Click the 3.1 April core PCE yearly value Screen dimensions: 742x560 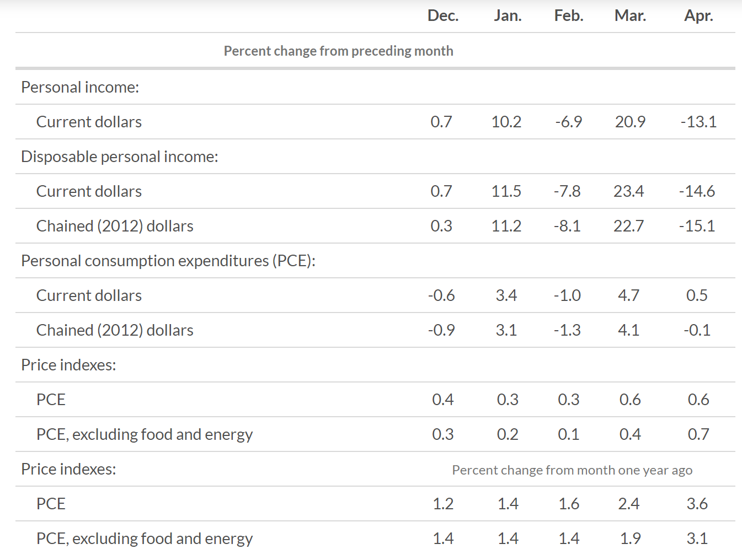click(697, 539)
